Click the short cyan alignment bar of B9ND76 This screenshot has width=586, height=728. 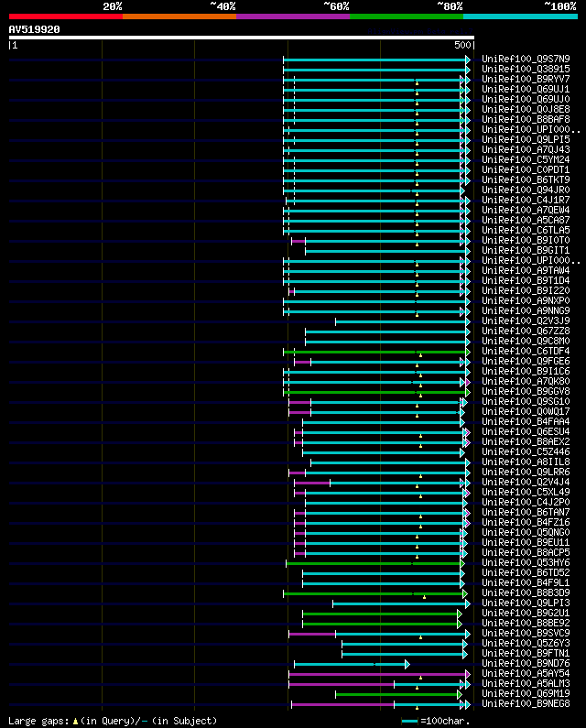click(352, 665)
